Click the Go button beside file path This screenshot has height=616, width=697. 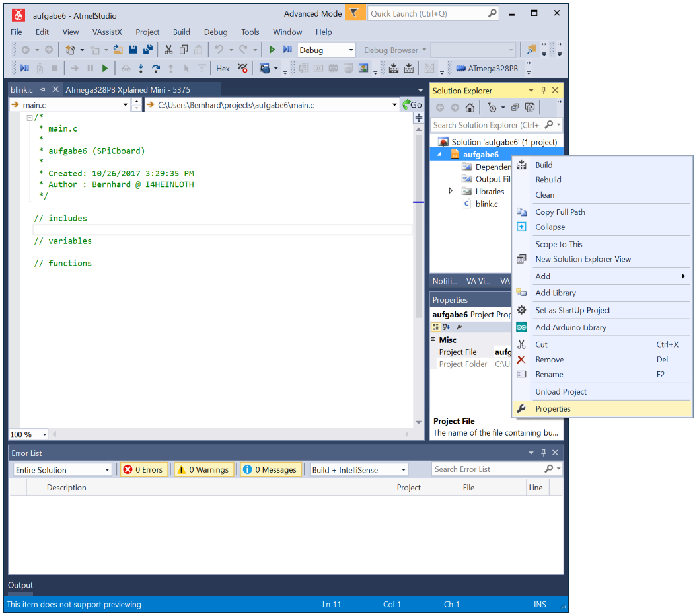pyautogui.click(x=412, y=104)
